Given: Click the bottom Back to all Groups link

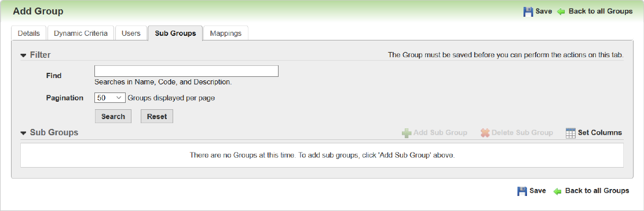Looking at the screenshot, I should click(x=597, y=191).
